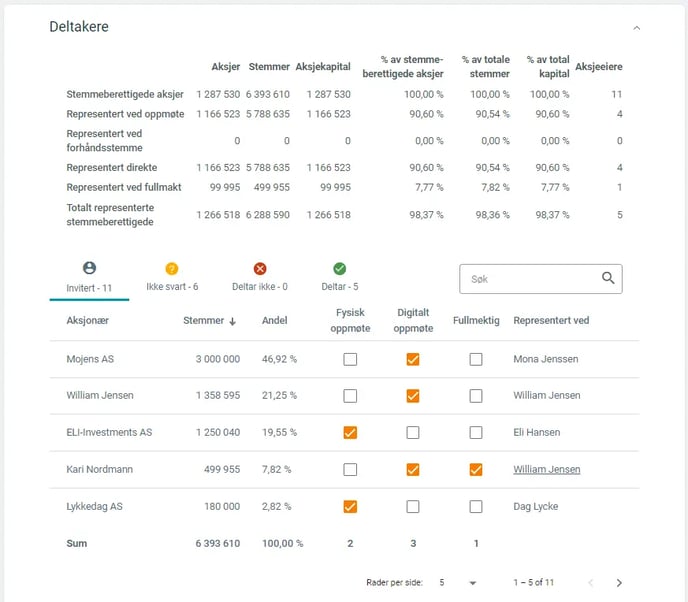688x602 pixels.
Task: Click the Sum row label
Action: [x=77, y=543]
